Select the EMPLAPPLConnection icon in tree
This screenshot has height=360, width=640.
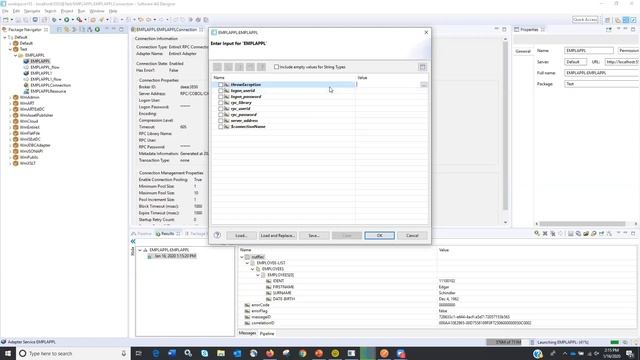26,85
